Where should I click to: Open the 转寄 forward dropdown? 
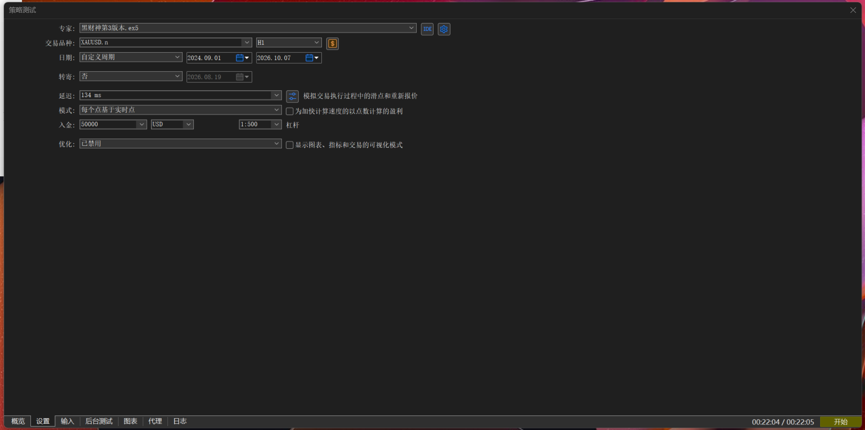point(131,76)
